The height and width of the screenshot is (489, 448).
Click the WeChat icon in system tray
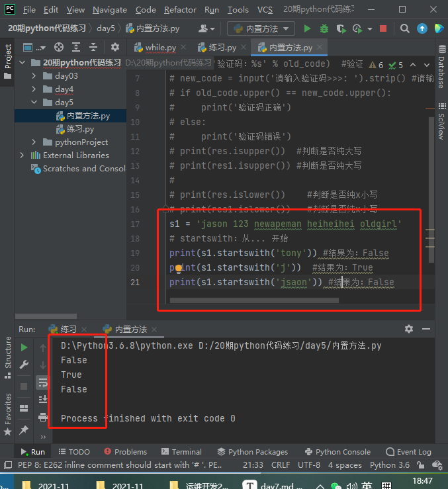pos(336,486)
